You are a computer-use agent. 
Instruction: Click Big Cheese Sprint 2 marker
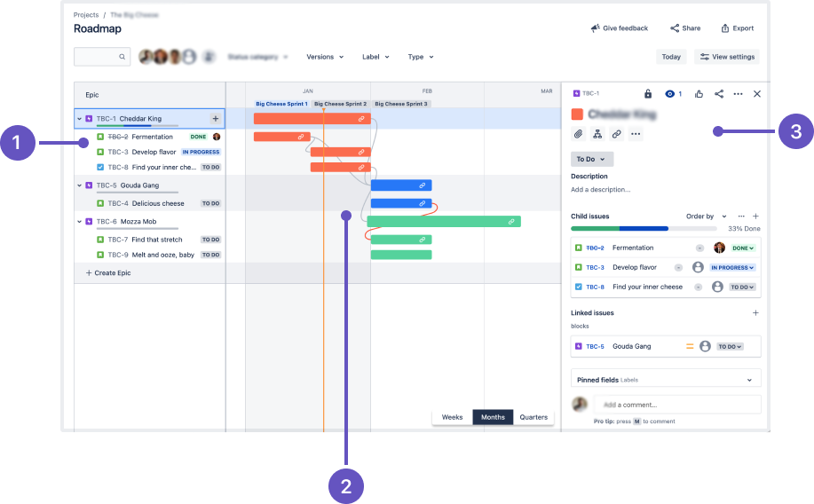(341, 104)
